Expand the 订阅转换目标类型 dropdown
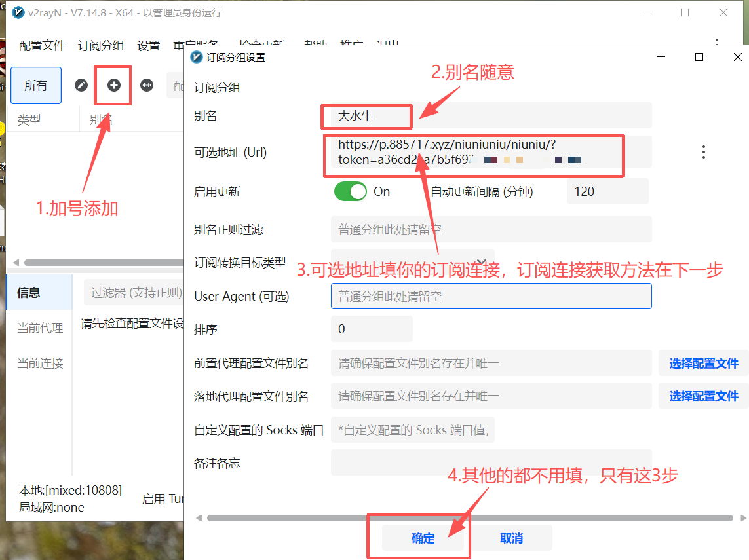 coord(413,261)
